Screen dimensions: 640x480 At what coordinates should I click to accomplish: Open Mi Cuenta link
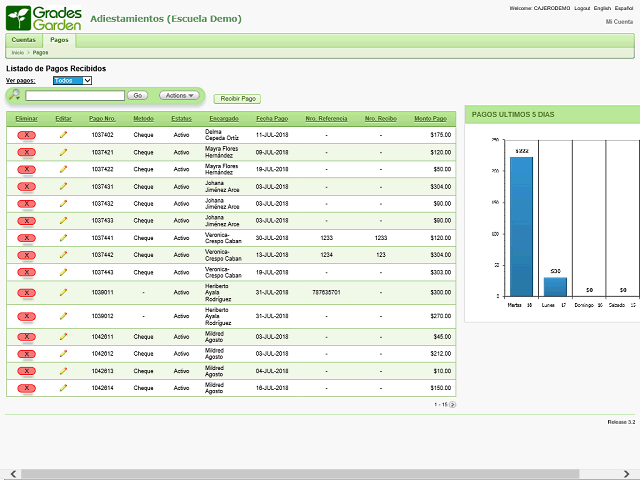pyautogui.click(x=619, y=22)
